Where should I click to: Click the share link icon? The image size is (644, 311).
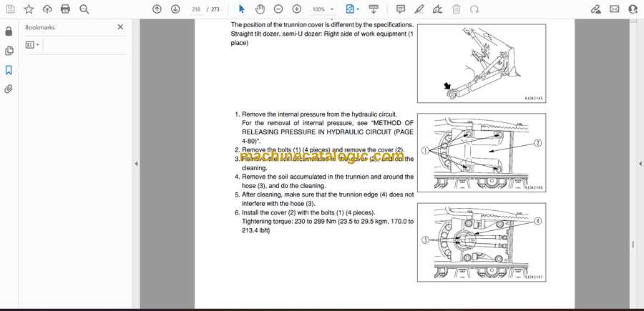pos(596,9)
